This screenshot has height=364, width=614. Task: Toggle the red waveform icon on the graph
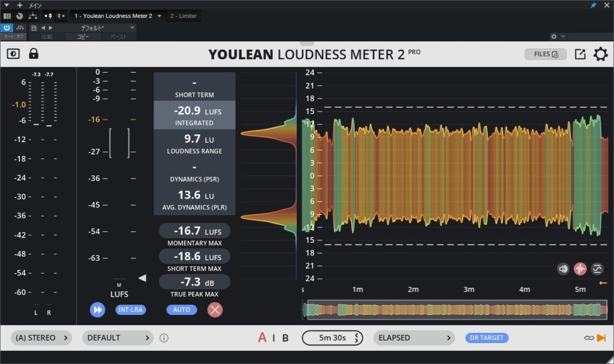[580, 269]
